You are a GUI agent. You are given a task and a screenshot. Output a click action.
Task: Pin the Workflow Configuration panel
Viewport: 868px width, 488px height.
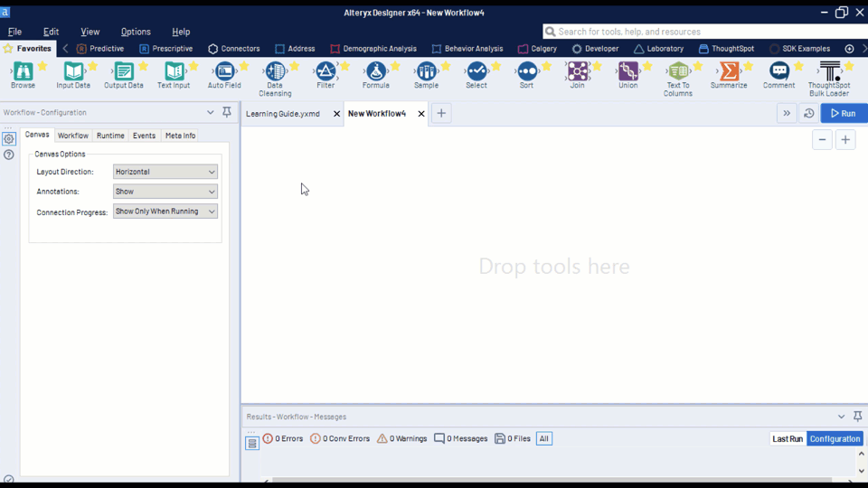coord(227,112)
